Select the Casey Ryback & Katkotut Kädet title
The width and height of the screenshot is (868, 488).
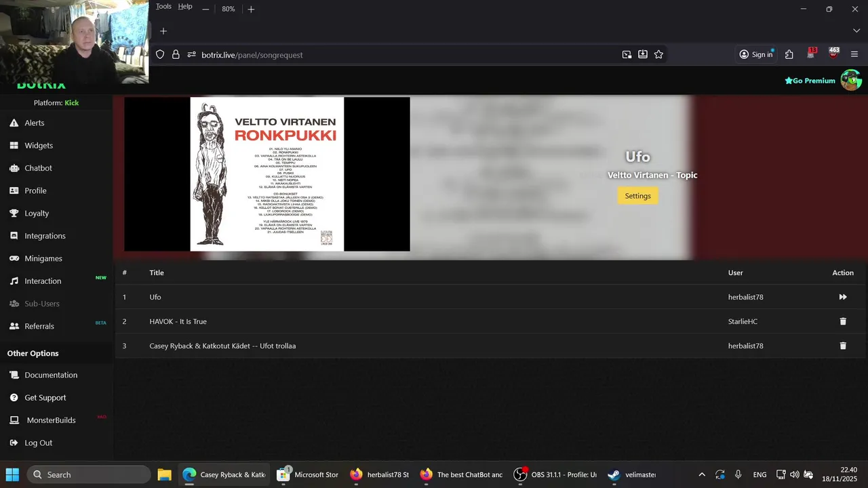pyautogui.click(x=222, y=346)
